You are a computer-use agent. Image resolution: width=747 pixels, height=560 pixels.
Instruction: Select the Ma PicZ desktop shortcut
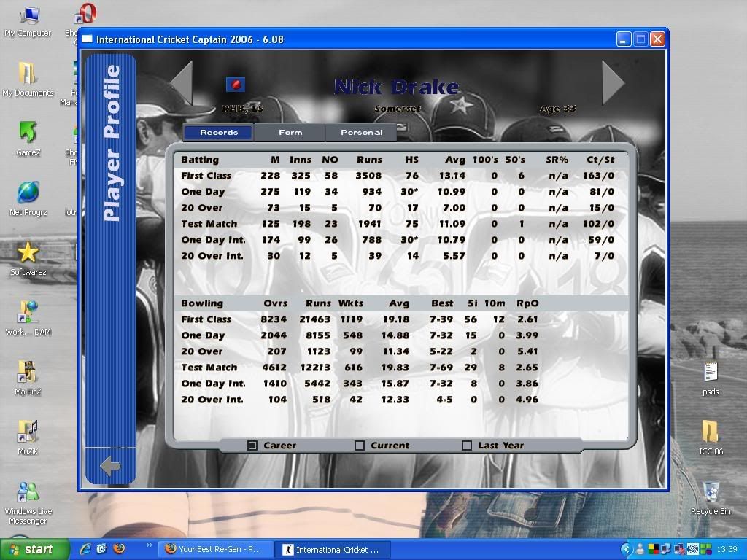point(28,378)
